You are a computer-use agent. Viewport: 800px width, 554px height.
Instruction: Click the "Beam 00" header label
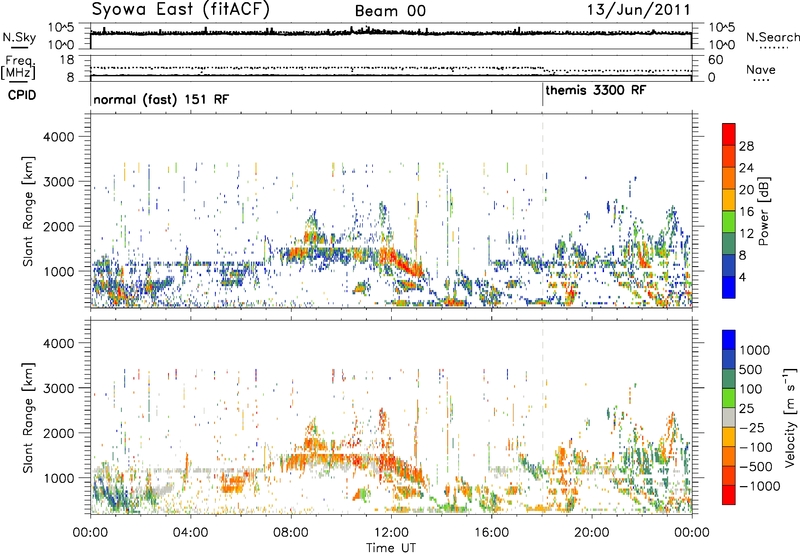click(390, 11)
